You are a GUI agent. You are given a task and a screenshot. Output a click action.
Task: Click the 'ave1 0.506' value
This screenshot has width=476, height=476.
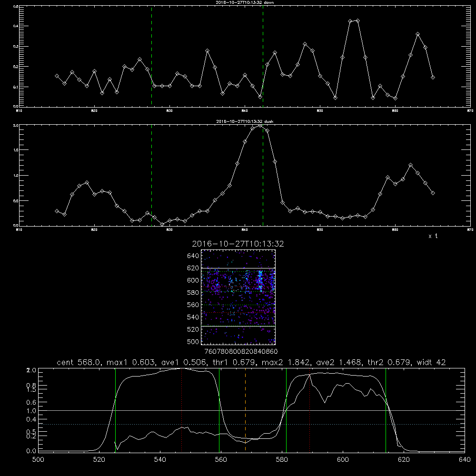[x=184, y=362]
